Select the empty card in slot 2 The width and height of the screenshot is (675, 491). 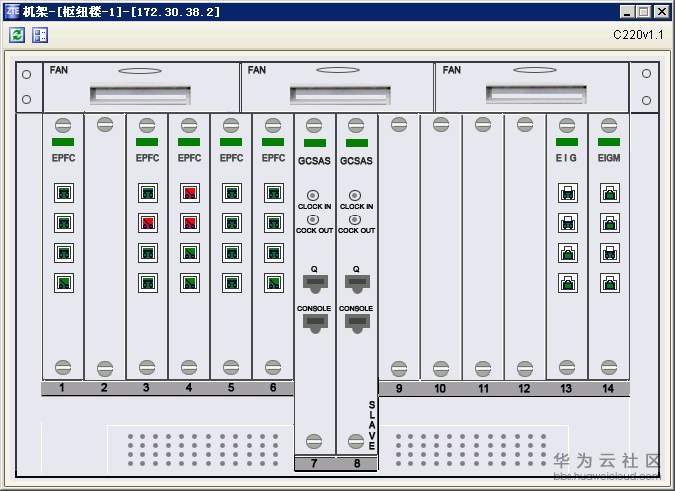pos(105,247)
